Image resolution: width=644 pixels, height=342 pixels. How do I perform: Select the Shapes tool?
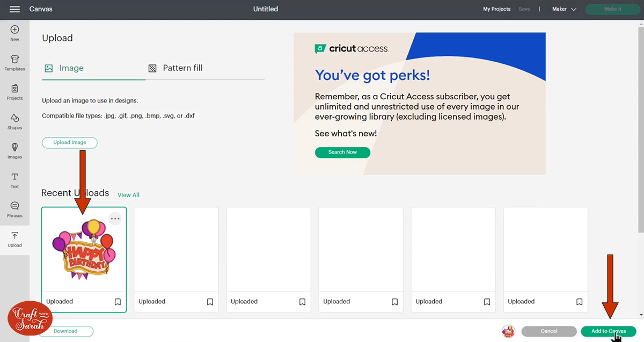point(14,121)
